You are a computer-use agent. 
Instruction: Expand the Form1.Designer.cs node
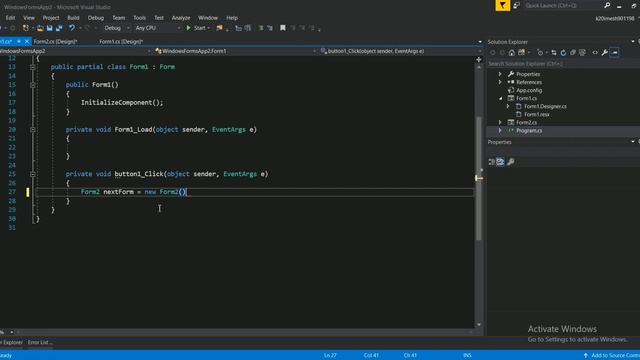[x=508, y=106]
